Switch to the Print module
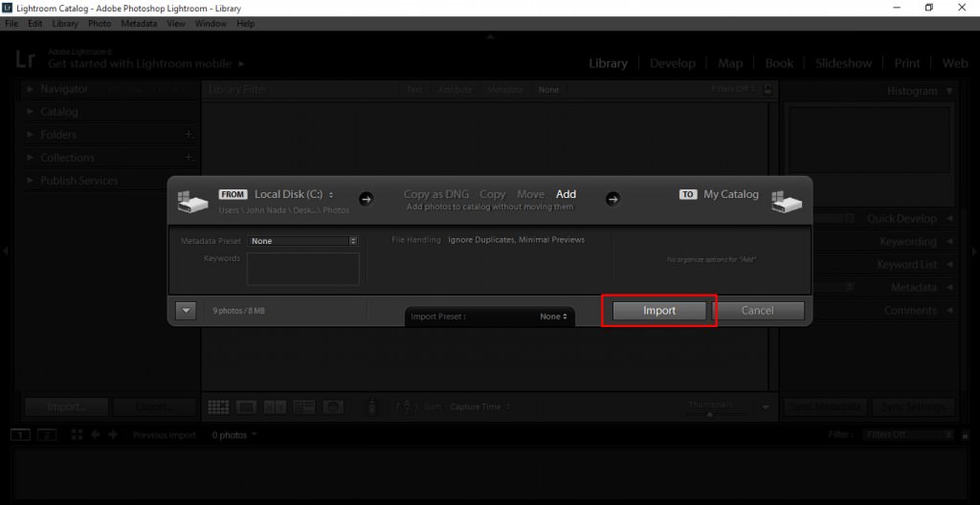980x505 pixels. (907, 63)
